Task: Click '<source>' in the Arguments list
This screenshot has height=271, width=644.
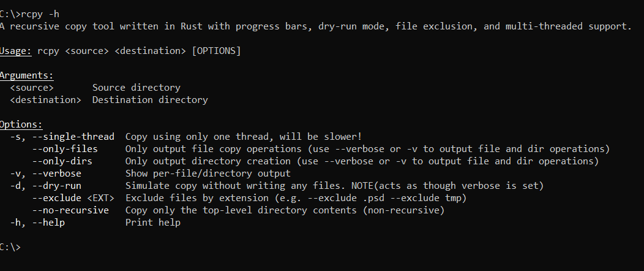Action: [x=32, y=88]
